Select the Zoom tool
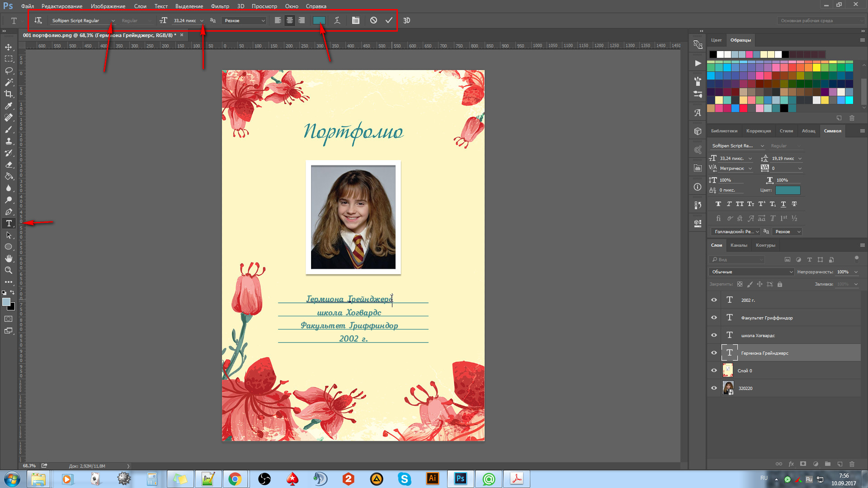Image resolution: width=868 pixels, height=488 pixels. tap(9, 270)
